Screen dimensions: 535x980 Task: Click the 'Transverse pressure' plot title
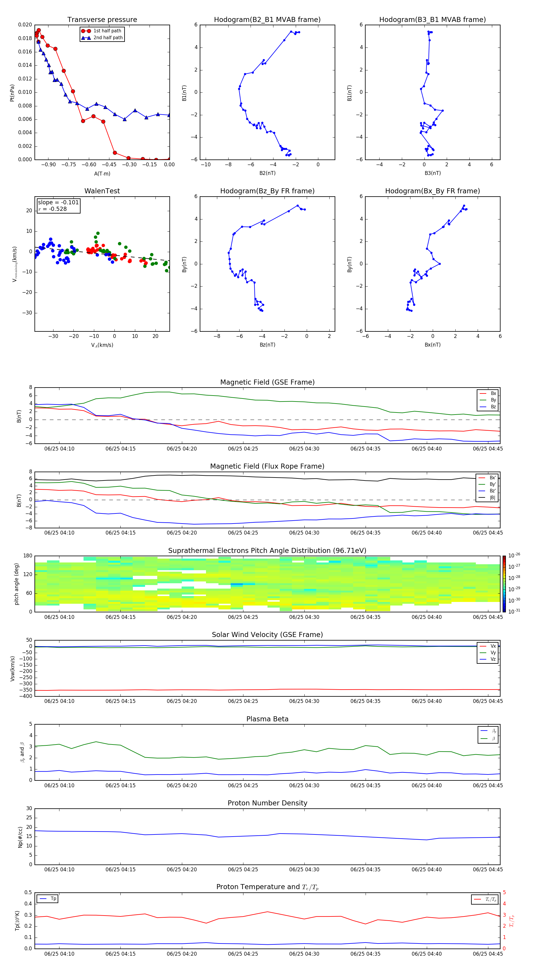coord(102,20)
